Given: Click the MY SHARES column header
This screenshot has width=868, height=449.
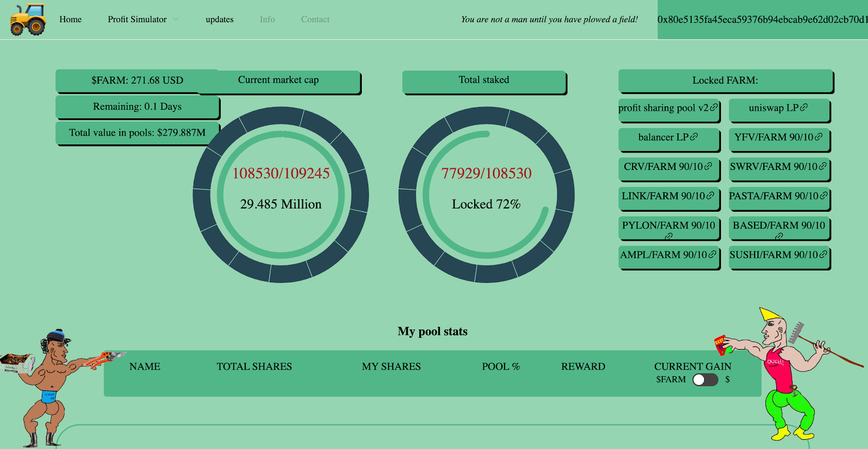Looking at the screenshot, I should tap(392, 366).
